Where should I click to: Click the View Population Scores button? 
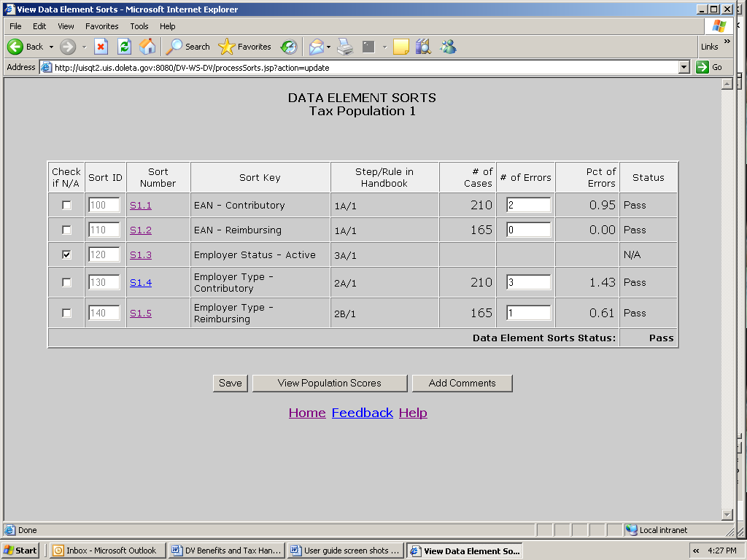pos(329,384)
